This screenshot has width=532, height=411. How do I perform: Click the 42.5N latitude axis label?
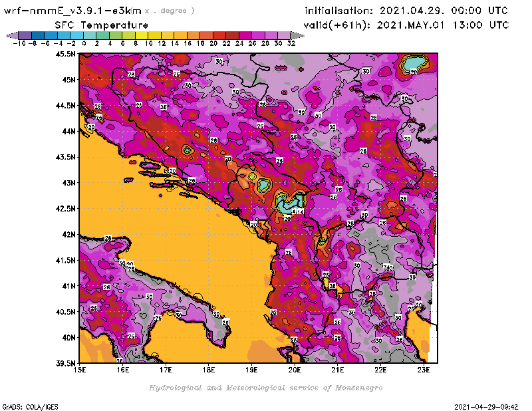pyautogui.click(x=65, y=209)
